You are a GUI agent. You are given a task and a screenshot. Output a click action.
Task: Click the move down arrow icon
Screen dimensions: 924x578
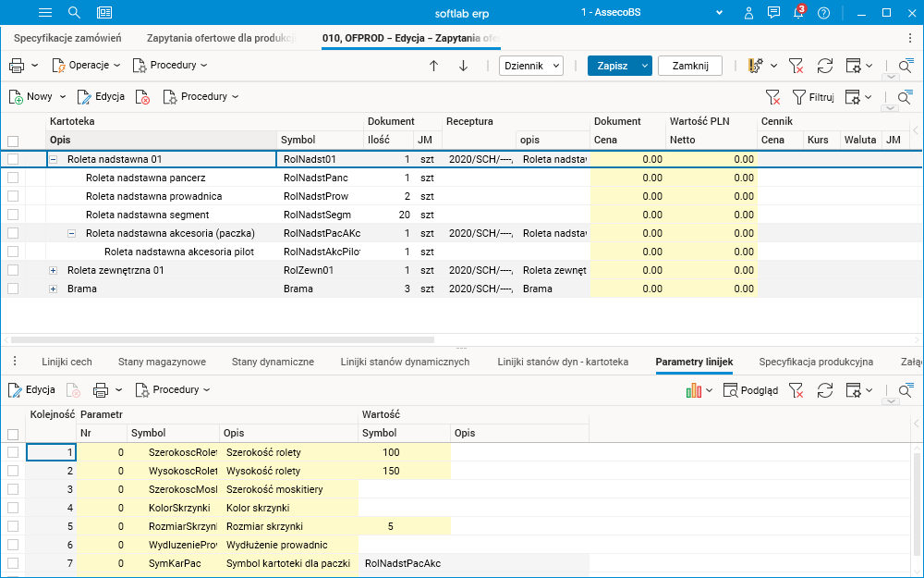click(463, 66)
